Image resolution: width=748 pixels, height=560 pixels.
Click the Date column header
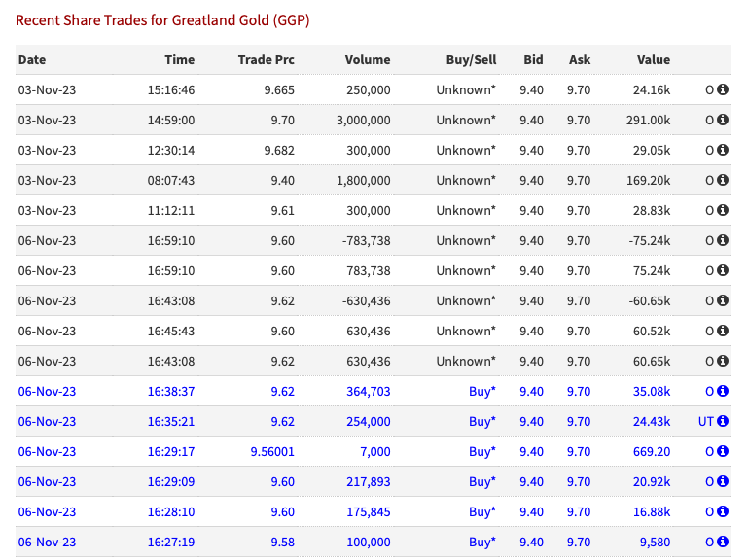coord(32,59)
